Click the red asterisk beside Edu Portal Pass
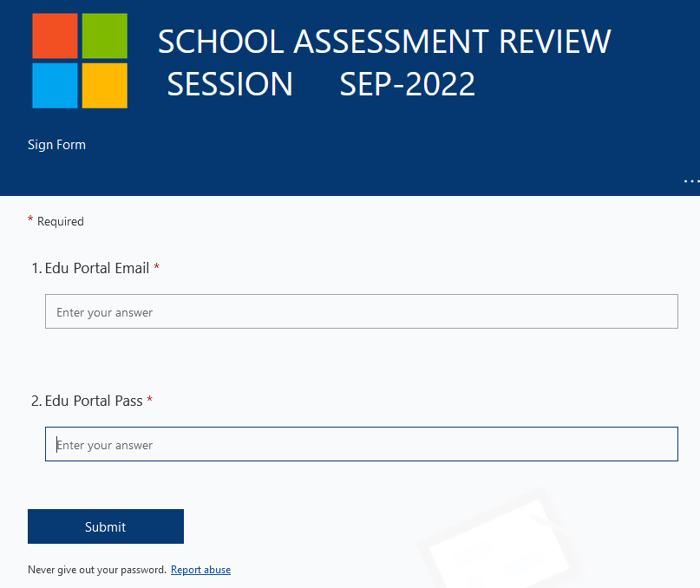 [150, 399]
